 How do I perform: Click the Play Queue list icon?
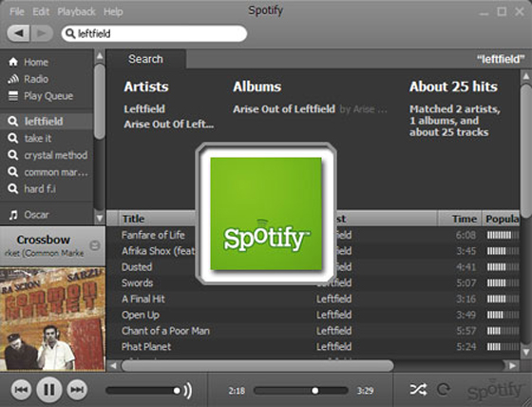pyautogui.click(x=13, y=96)
